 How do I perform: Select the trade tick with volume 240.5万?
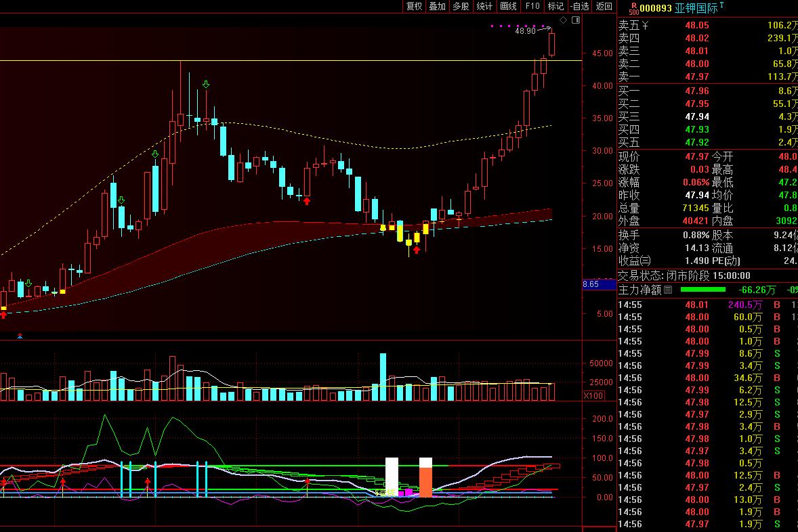pyautogui.click(x=707, y=305)
